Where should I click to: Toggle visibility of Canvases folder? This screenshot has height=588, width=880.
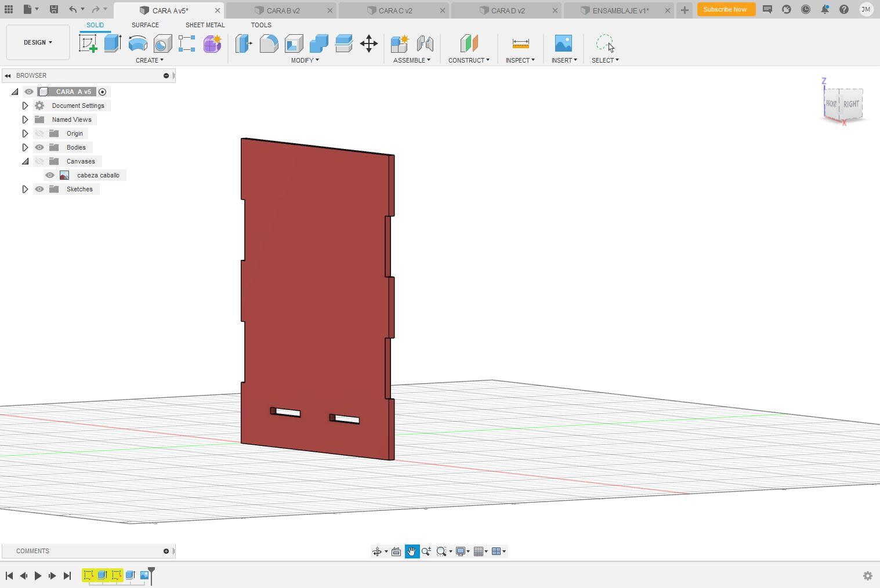point(39,161)
